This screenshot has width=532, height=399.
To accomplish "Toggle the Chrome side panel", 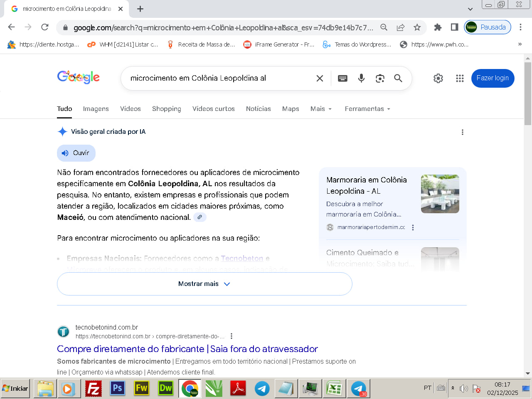I will pyautogui.click(x=454, y=27).
